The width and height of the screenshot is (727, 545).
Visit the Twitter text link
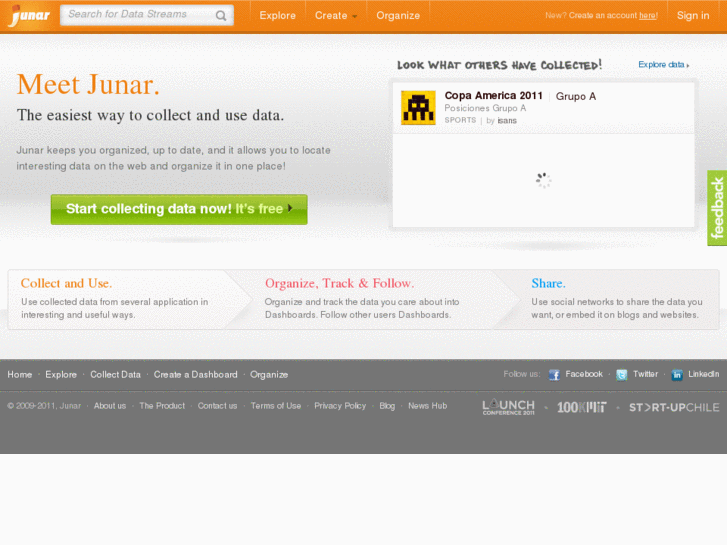645,374
